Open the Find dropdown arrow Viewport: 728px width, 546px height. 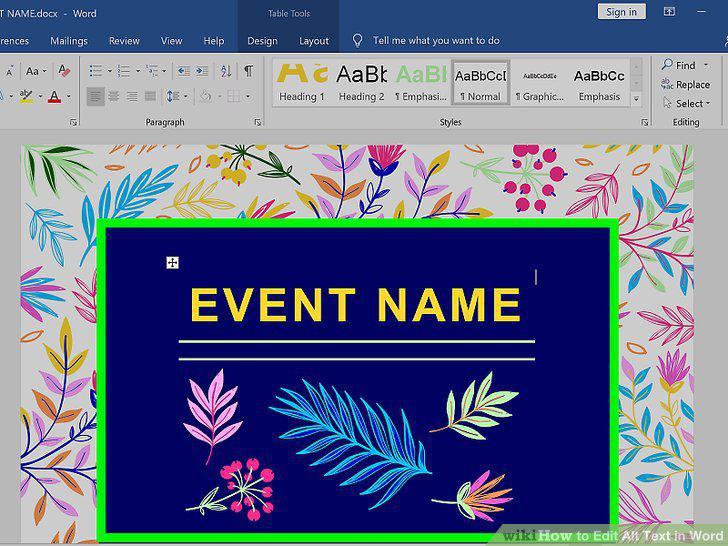tap(706, 65)
